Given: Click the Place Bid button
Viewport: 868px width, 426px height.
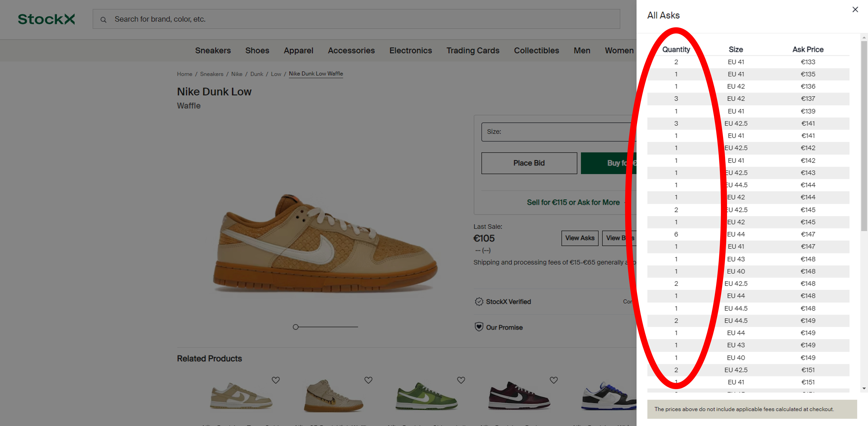Looking at the screenshot, I should 529,163.
